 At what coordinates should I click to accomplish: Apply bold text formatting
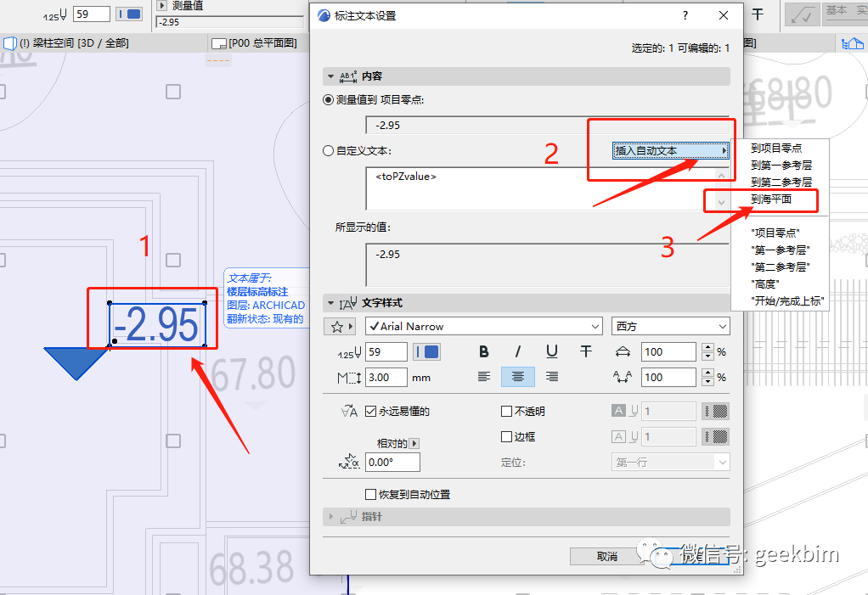coord(483,351)
